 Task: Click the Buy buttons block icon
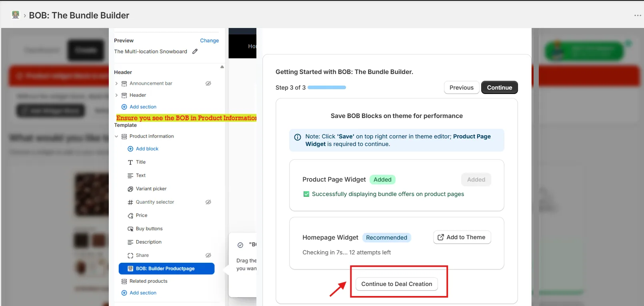[130, 229]
